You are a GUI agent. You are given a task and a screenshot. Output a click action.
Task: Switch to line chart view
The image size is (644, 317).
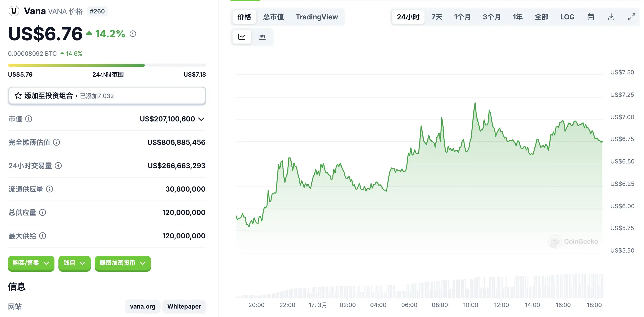[241, 37]
